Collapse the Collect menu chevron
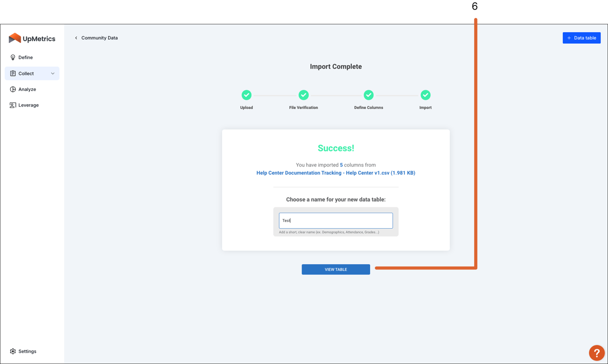This screenshot has height=364, width=608. [x=53, y=73]
